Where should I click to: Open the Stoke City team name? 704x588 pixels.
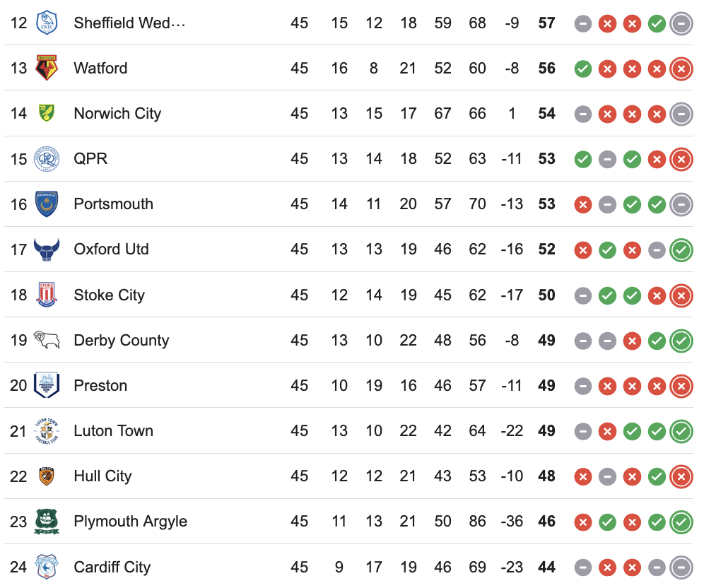point(109,295)
